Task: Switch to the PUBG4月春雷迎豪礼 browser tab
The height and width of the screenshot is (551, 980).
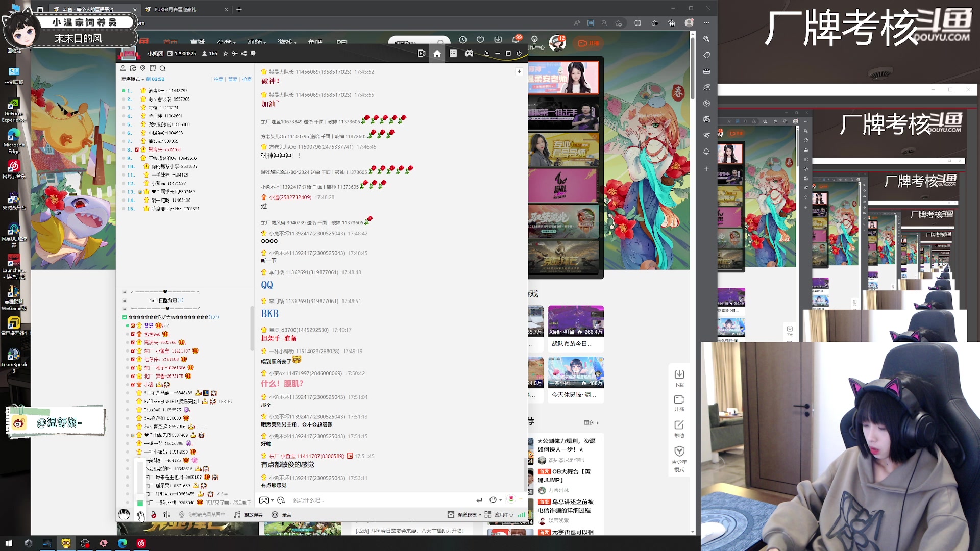Action: click(x=187, y=9)
